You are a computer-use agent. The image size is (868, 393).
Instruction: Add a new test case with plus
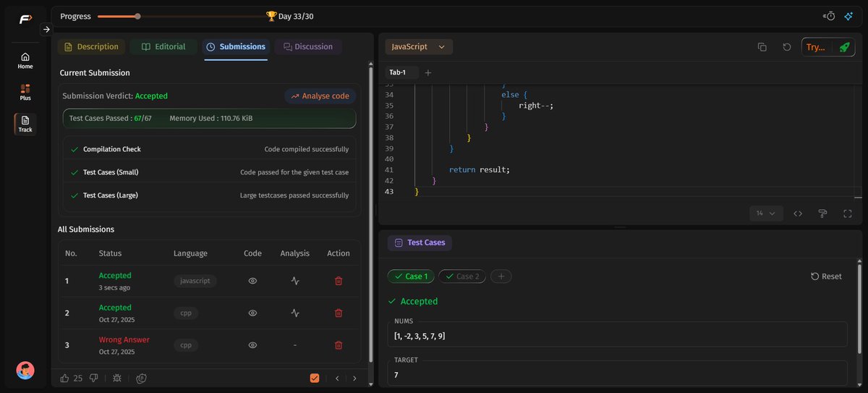pos(501,276)
